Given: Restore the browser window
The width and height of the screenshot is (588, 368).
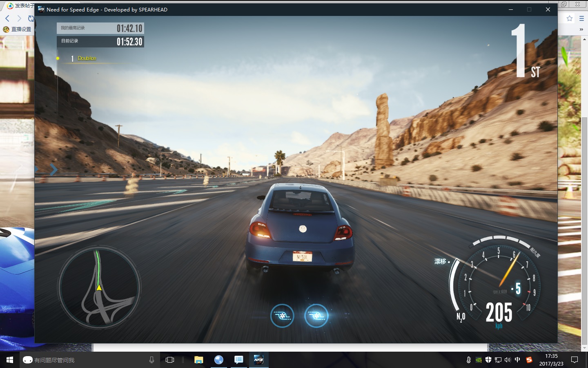Looking at the screenshot, I should click(563, 4).
